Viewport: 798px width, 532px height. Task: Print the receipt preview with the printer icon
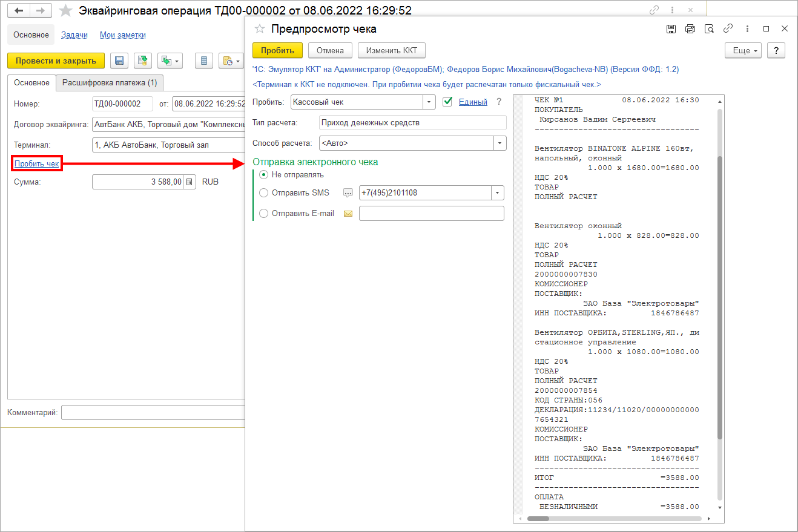tap(690, 28)
